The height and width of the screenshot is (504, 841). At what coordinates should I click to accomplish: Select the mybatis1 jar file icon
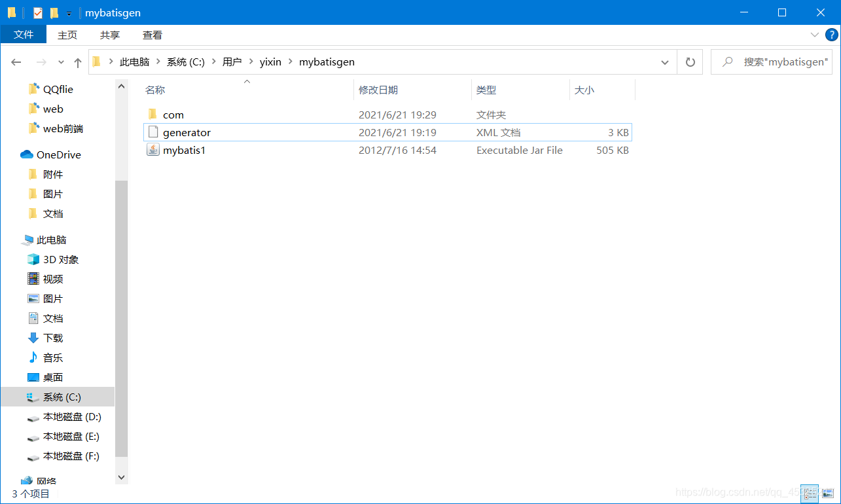coord(152,150)
